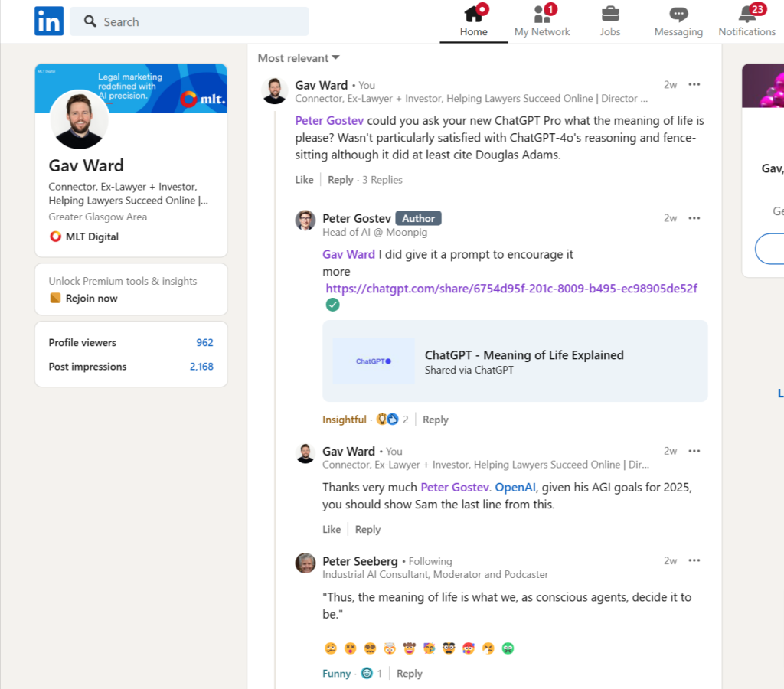This screenshot has height=689, width=784.
Task: Open more options for Gav Ward's top comment
Action: (694, 84)
